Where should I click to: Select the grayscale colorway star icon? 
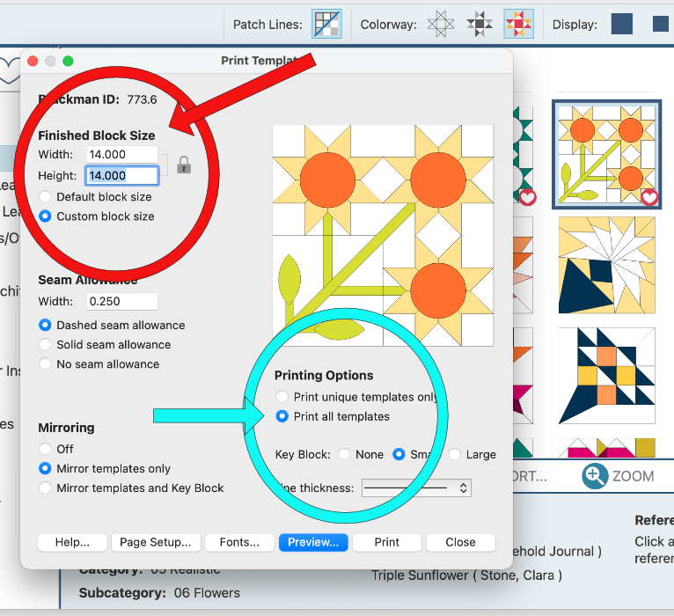point(480,25)
